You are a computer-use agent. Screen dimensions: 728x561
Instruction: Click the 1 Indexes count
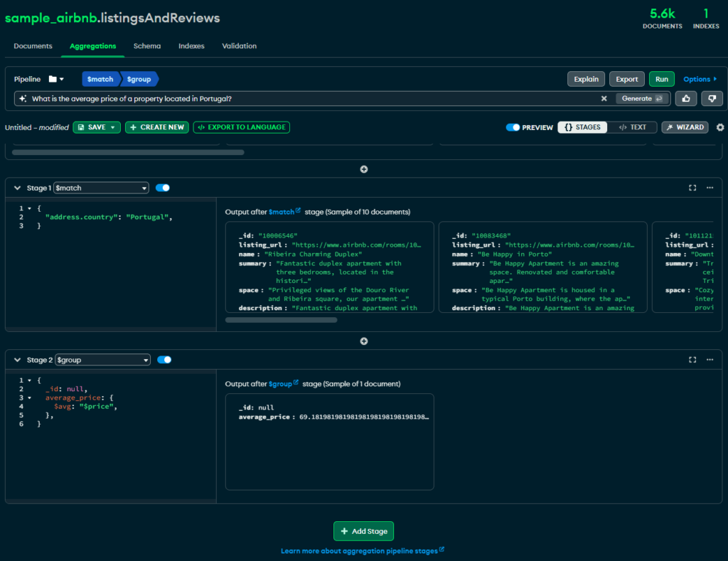tap(706, 18)
